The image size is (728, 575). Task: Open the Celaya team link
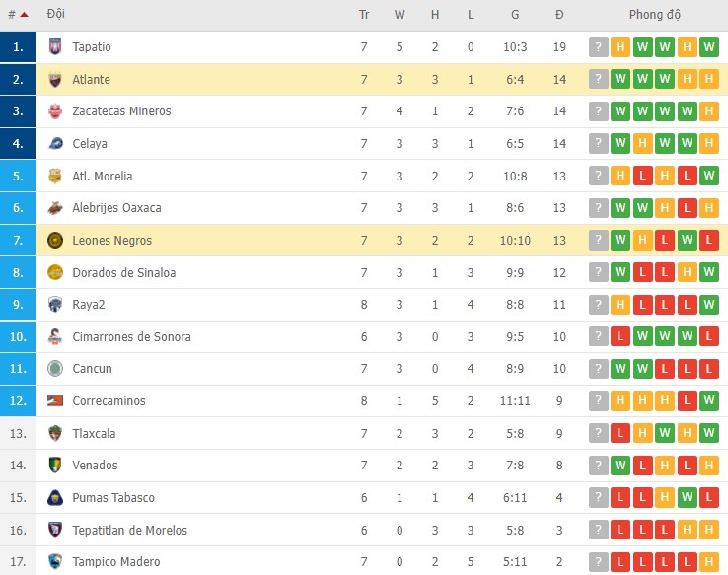[90, 144]
